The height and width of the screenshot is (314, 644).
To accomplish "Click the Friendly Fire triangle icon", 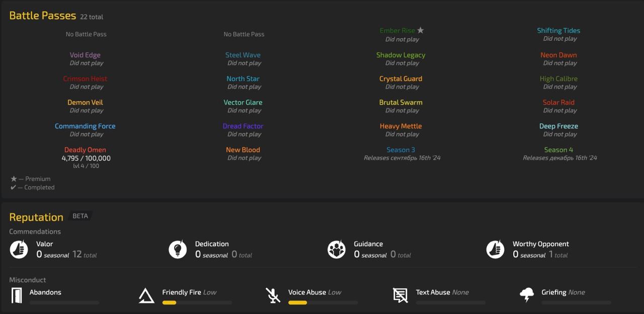I will coord(146,295).
